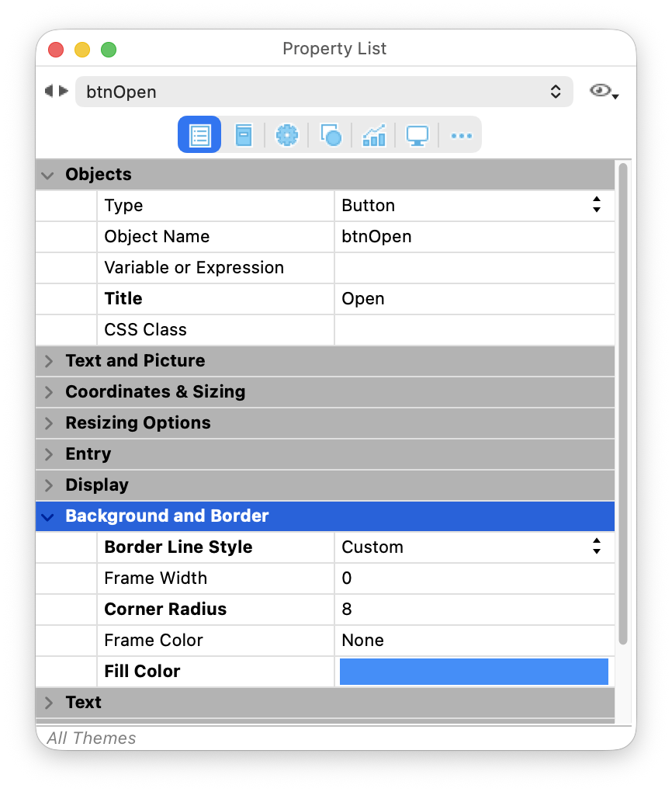Select the Frame Color label
672x792 pixels.
tap(154, 640)
